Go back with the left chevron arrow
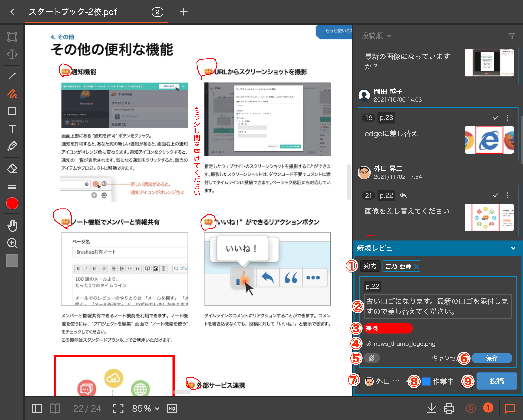Viewport: 523px width, 420px height. coord(12,12)
